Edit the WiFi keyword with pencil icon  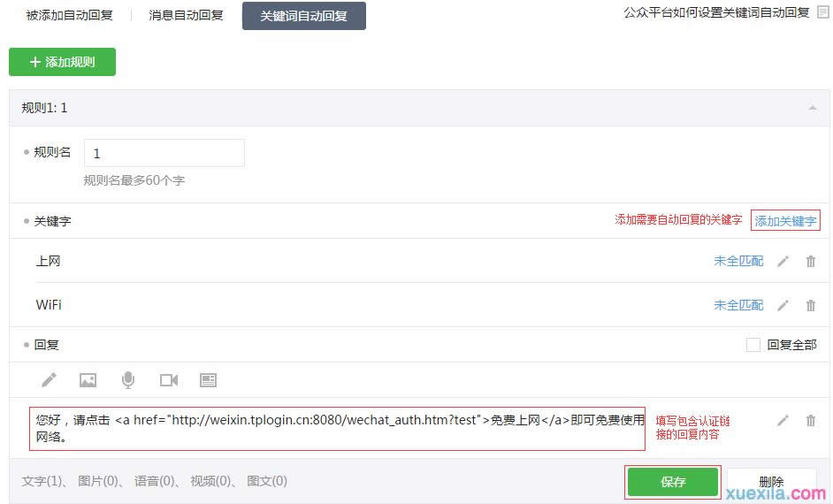[783, 305]
